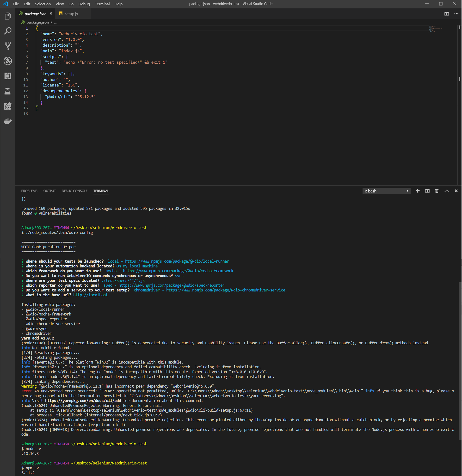Open the Explorer sidebar

pos(8,16)
